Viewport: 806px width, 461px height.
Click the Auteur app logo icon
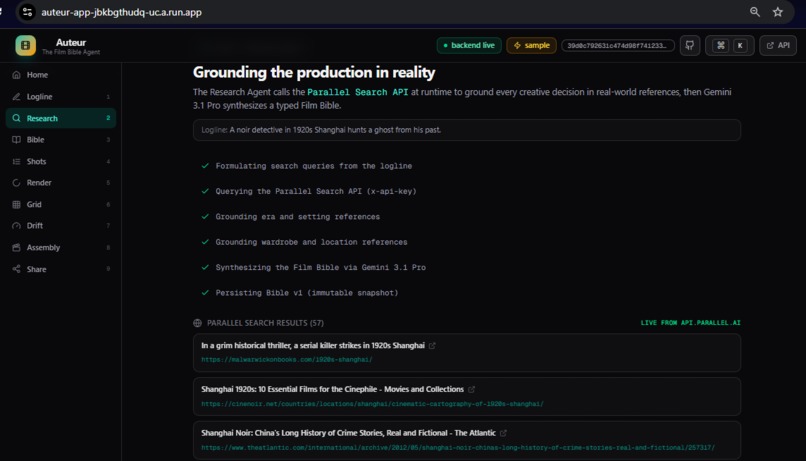pos(25,45)
